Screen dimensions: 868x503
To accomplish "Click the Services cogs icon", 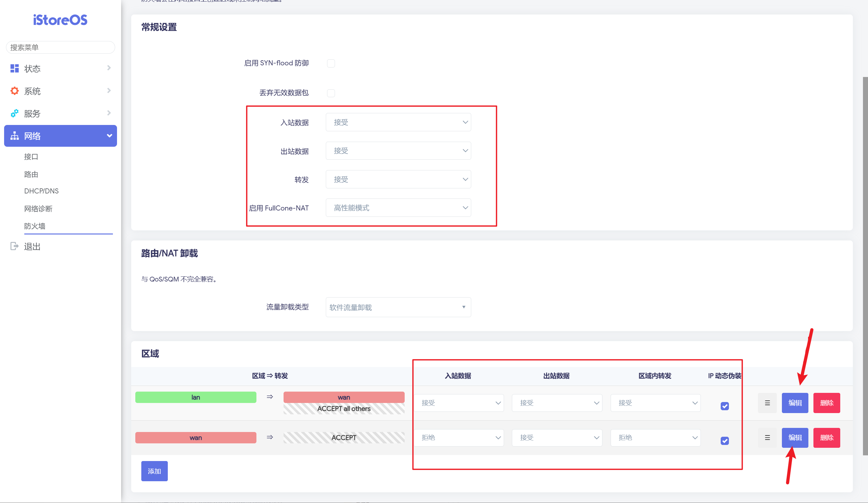I will (x=15, y=113).
